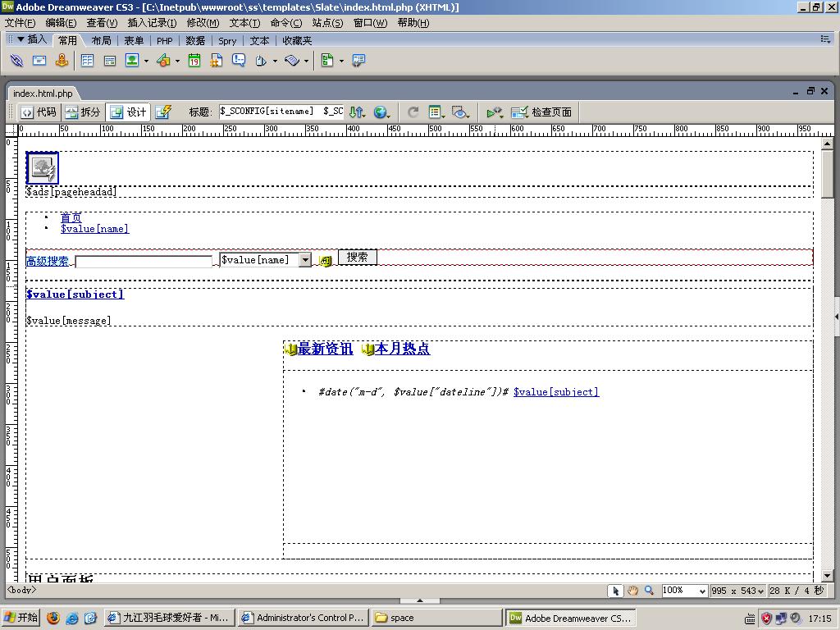Open Administrator's Control Panel taskbar window
The width and height of the screenshot is (840, 630).
coord(304,618)
